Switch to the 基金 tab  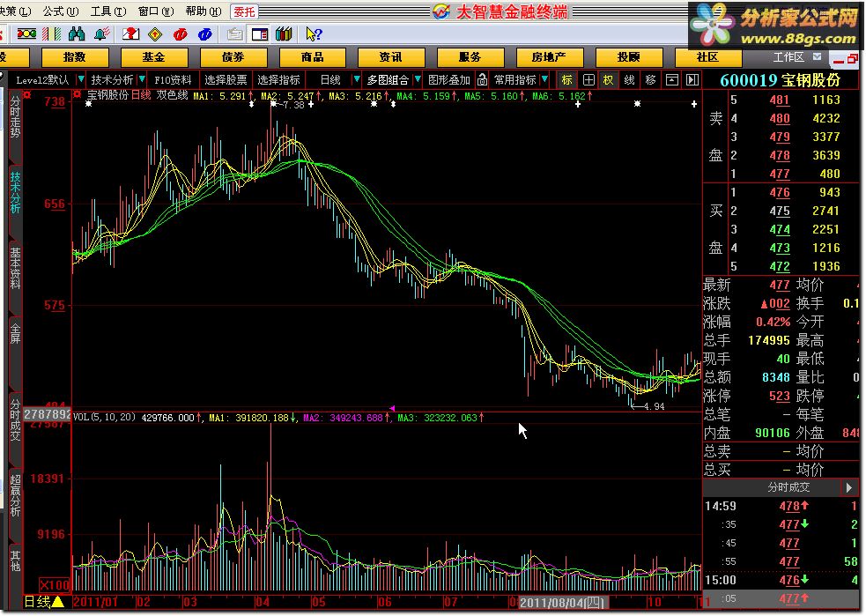point(154,57)
